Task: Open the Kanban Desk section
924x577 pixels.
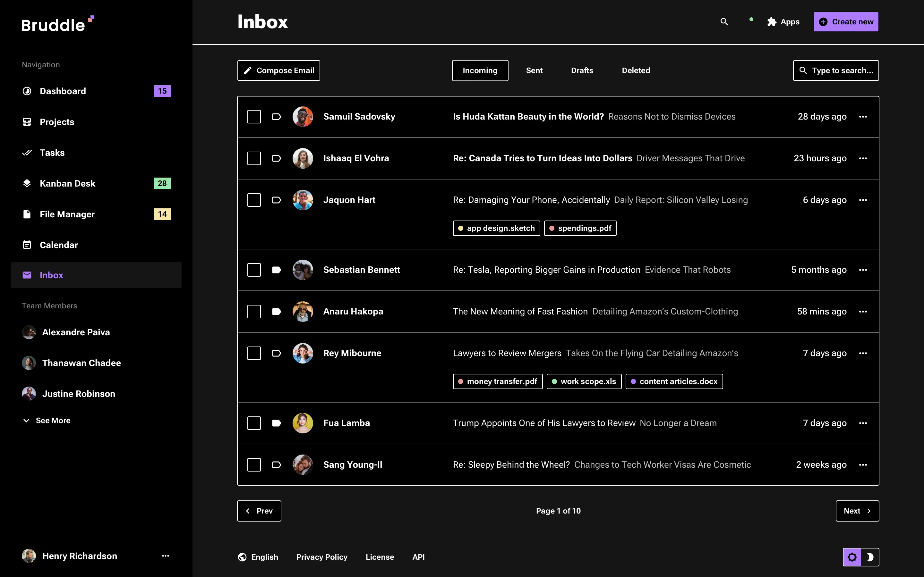Action: tap(67, 183)
